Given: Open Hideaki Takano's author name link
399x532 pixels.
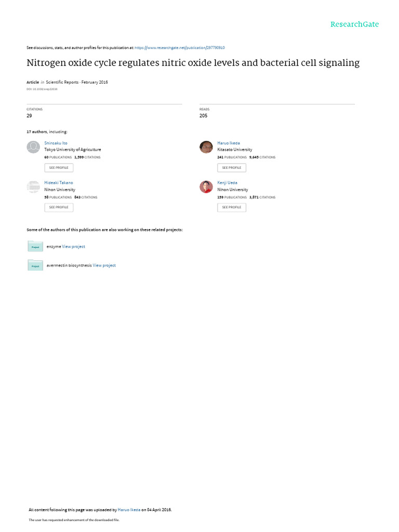Looking at the screenshot, I should pos(59,183).
